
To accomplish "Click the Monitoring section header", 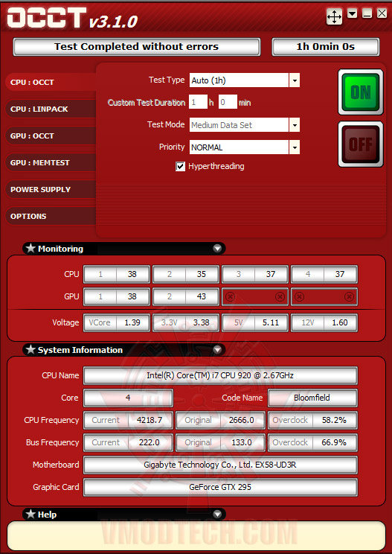I will tap(123, 249).
